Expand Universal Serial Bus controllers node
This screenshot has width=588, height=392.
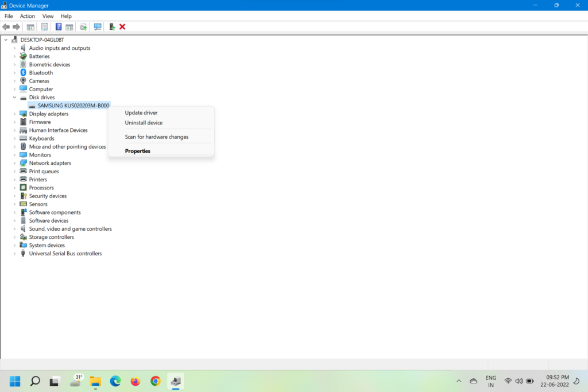coord(15,253)
